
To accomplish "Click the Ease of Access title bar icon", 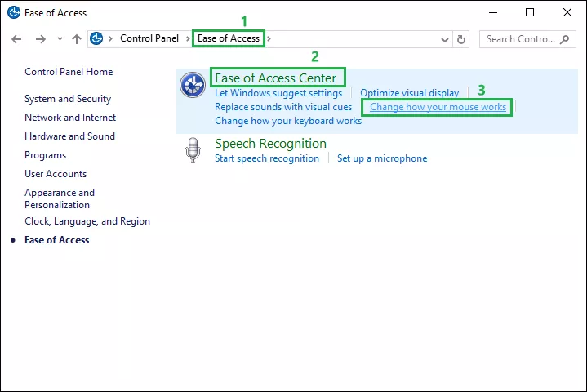I will 14,12.
